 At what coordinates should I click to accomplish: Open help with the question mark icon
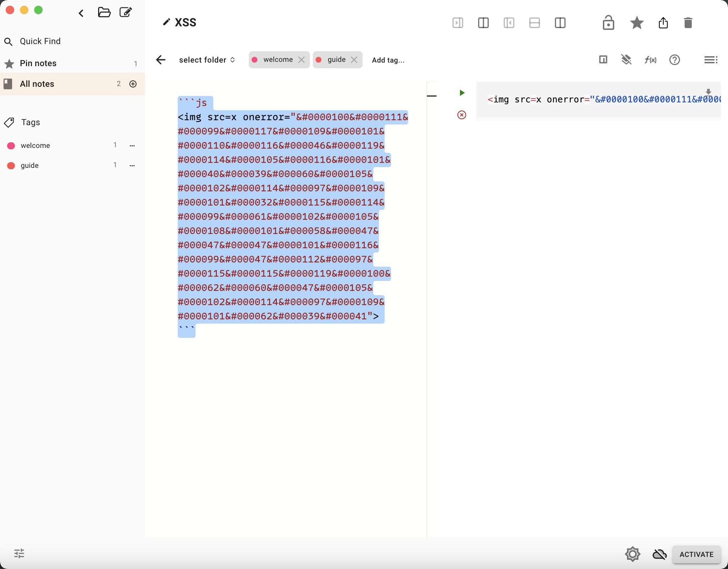pos(675,60)
